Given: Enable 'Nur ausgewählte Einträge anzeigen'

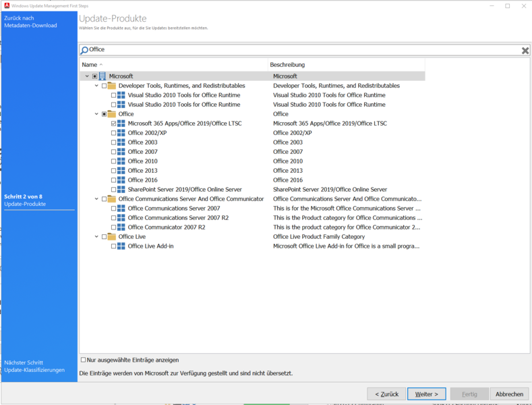Looking at the screenshot, I should pos(84,360).
